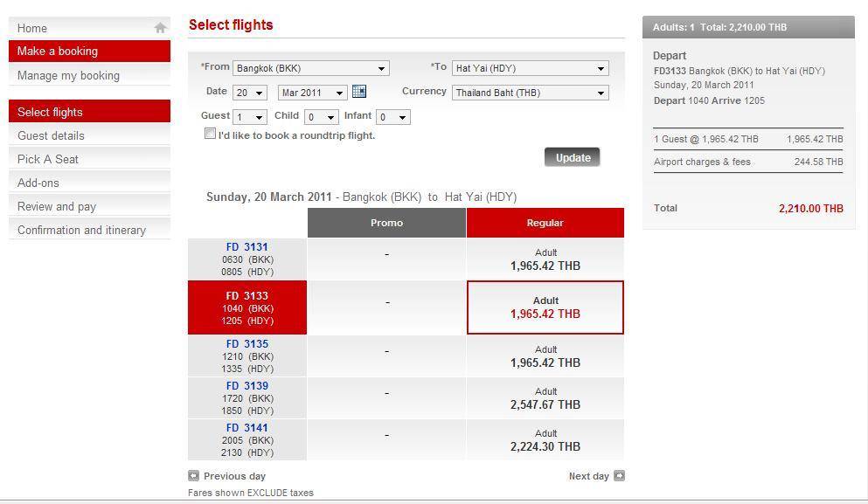The height and width of the screenshot is (504, 868).
Task: Click the Previous day arrow icon
Action: [x=193, y=476]
